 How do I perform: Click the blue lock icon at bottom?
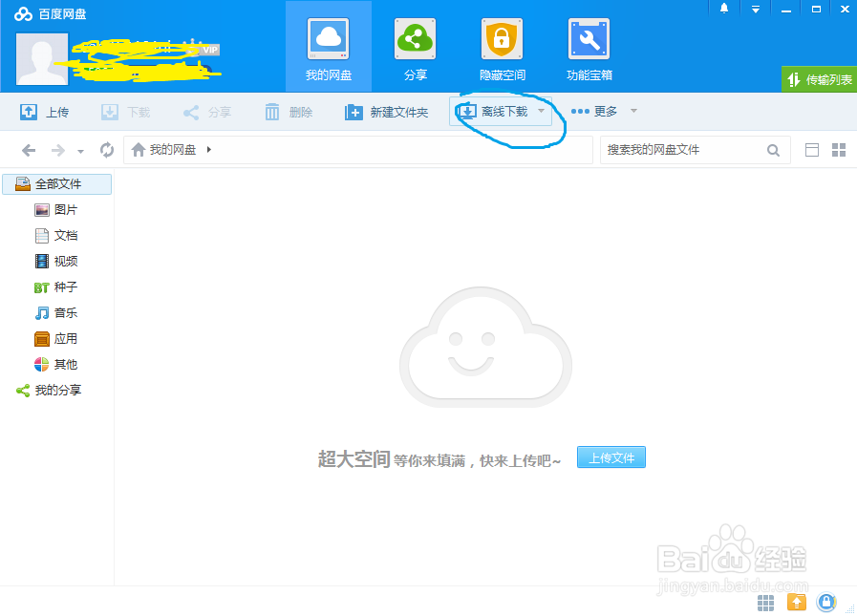pos(826,603)
